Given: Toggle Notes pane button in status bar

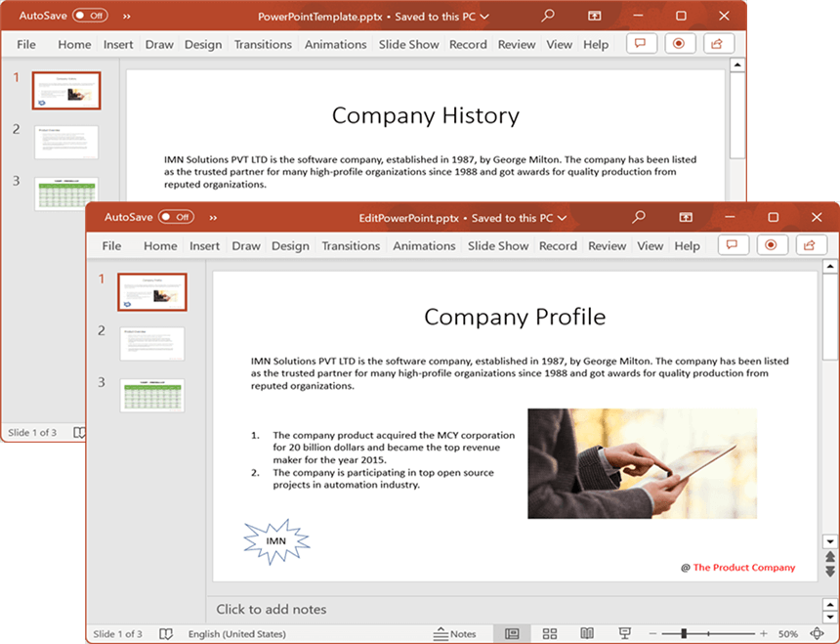Looking at the screenshot, I should pyautogui.click(x=455, y=634).
